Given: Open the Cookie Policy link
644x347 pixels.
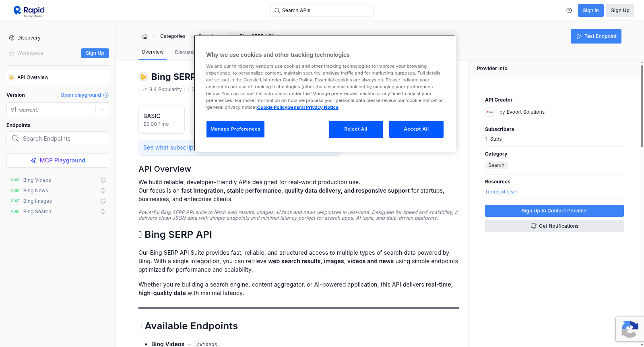Looking at the screenshot, I should [x=272, y=107].
